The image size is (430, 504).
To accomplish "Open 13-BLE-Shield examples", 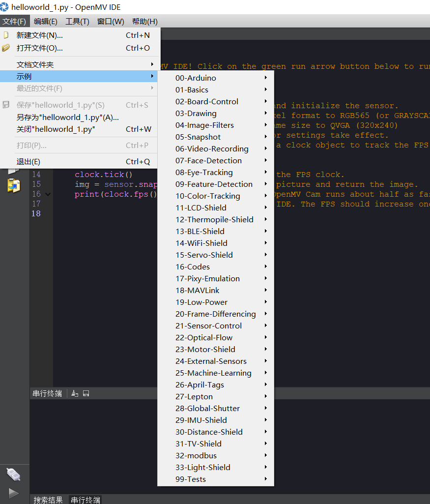I will click(216, 232).
